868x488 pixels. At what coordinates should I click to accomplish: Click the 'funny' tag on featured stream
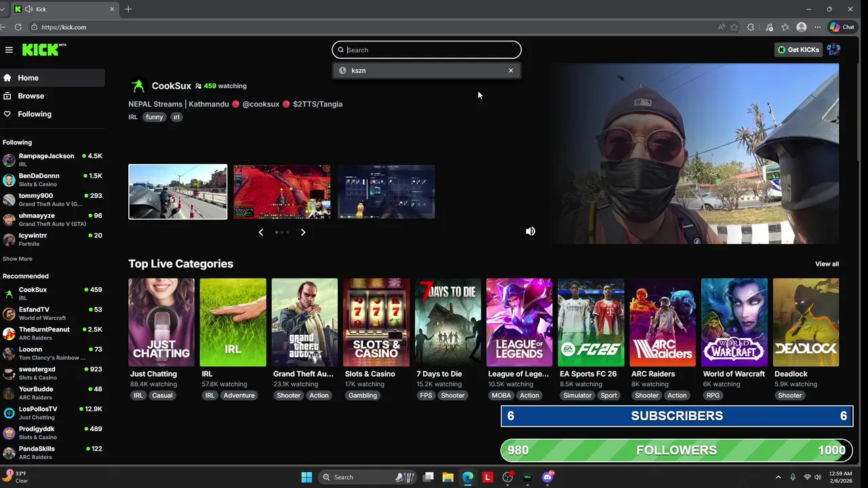[x=155, y=117]
